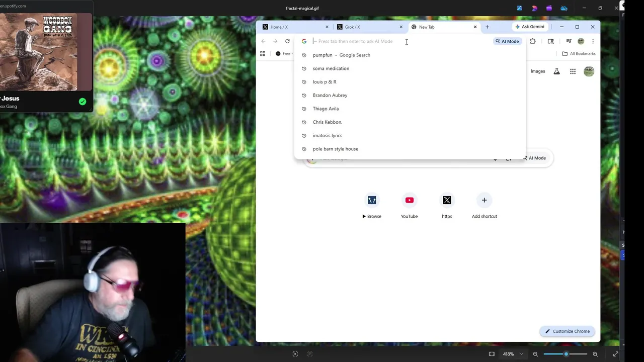Close the New Tab tab
Image resolution: width=644 pixels, height=362 pixels.
click(475, 27)
